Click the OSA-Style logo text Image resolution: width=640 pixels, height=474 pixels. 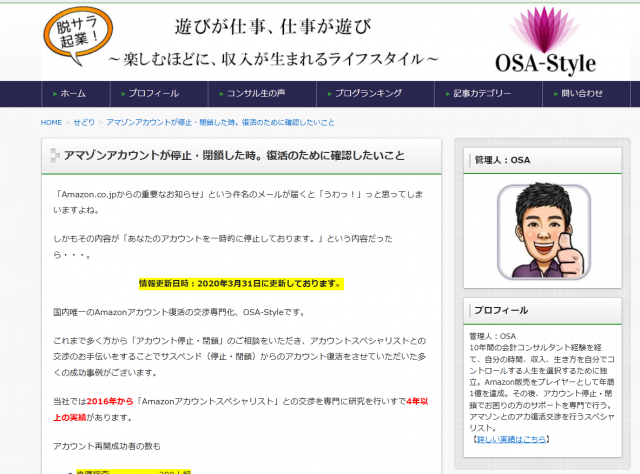(x=545, y=64)
